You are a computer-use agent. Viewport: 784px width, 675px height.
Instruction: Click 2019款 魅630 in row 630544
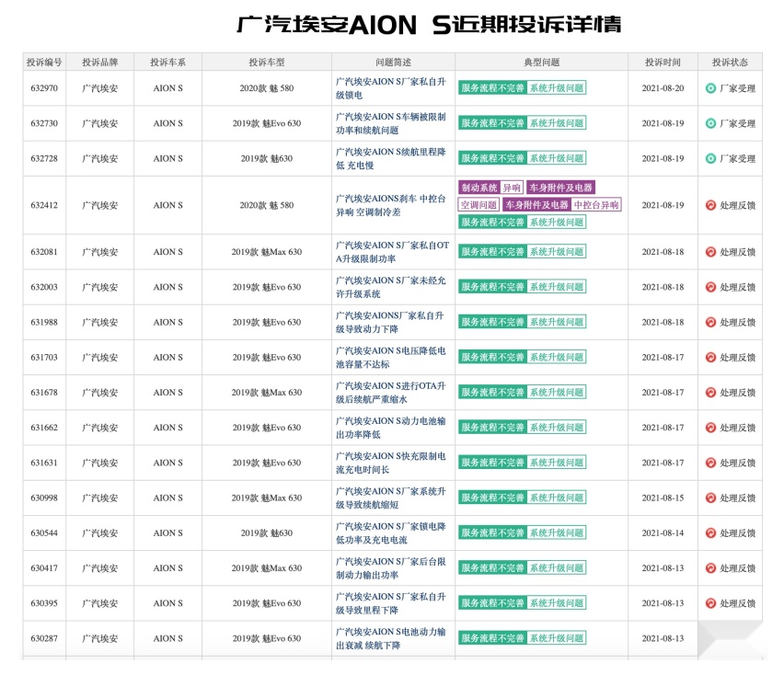click(x=267, y=533)
